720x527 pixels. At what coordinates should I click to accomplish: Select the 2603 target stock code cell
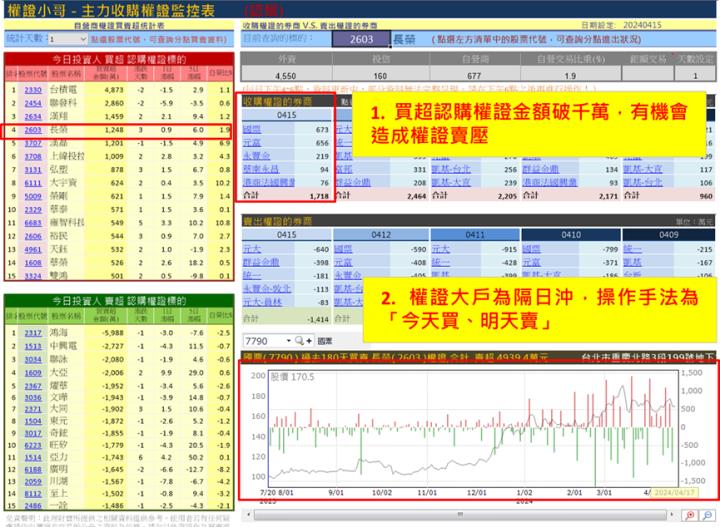tap(361, 39)
